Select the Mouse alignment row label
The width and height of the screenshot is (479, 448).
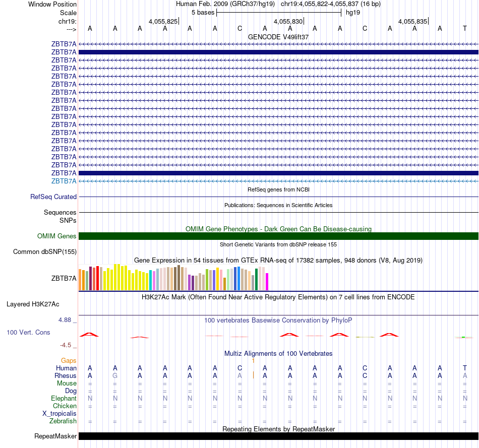67,383
